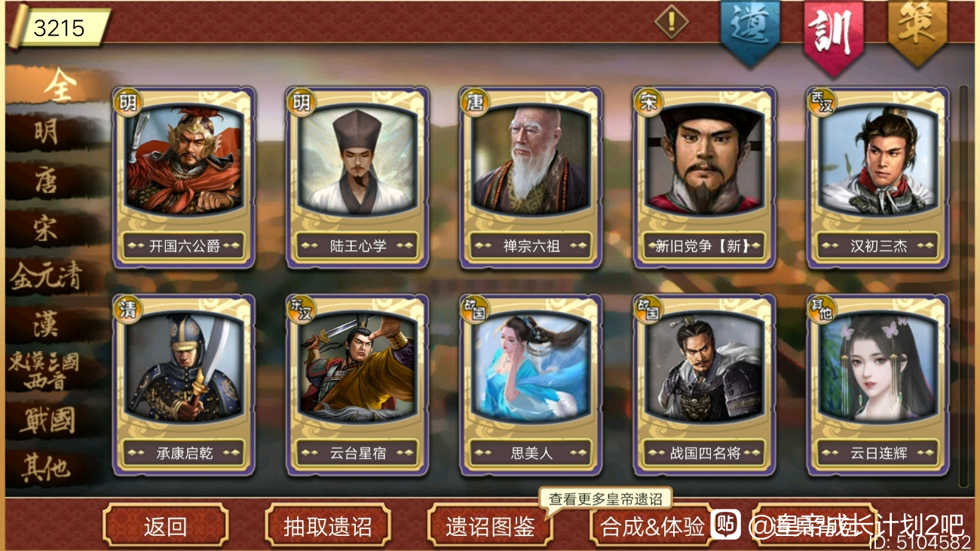Pick the 思美人 card
Image resolution: width=980 pixels, height=551 pixels.
click(531, 385)
